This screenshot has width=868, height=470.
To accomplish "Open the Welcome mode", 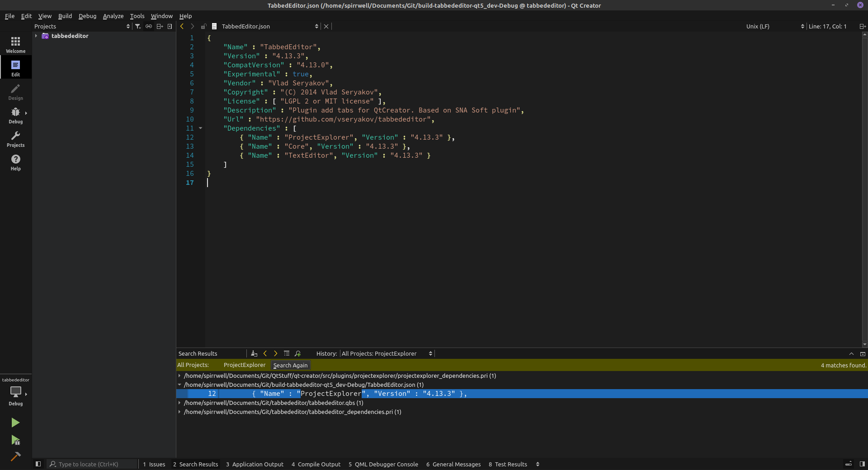I will pos(15,45).
